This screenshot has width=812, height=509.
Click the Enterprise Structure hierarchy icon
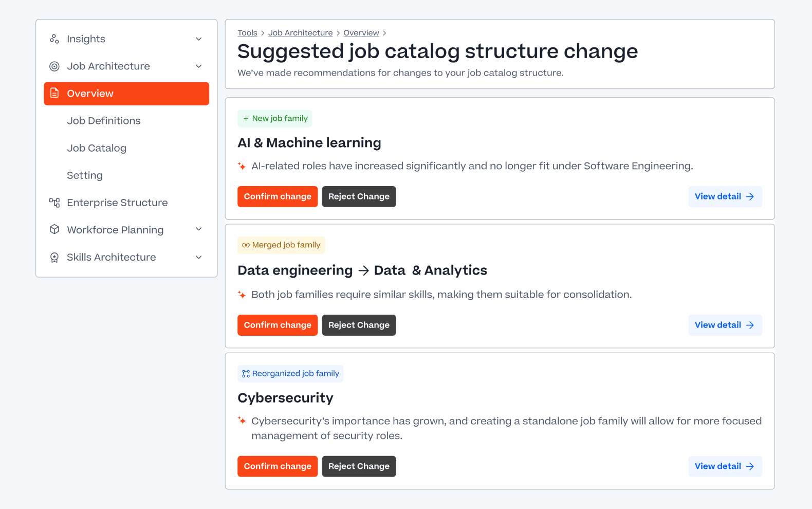pyautogui.click(x=54, y=202)
